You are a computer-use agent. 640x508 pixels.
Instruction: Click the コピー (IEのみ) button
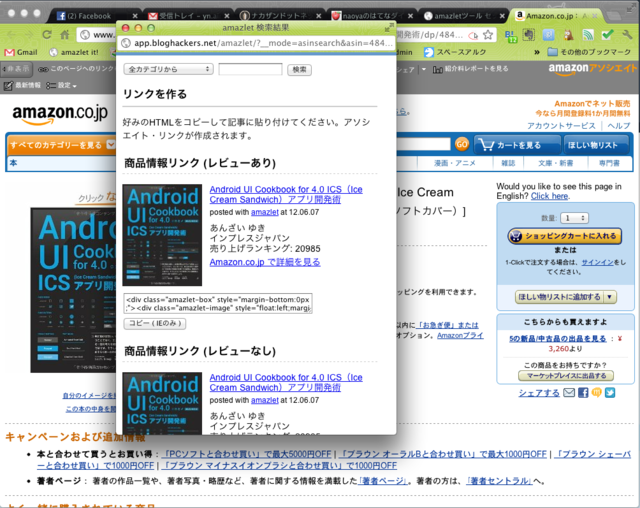(155, 324)
